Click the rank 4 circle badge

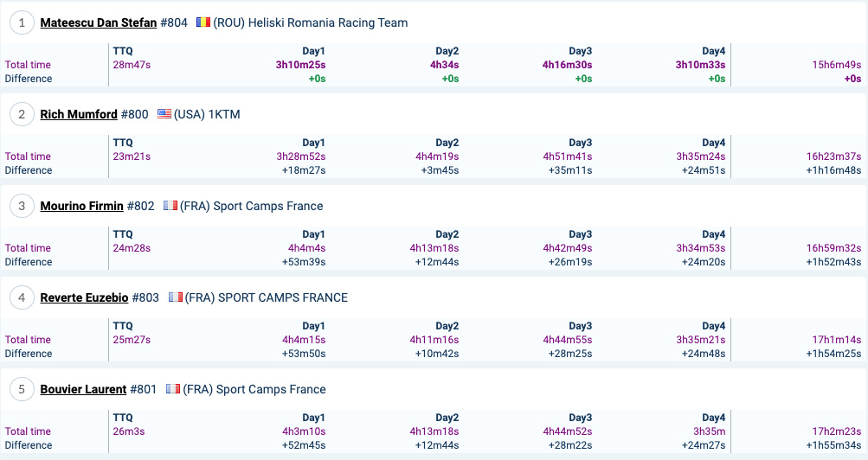pos(23,298)
